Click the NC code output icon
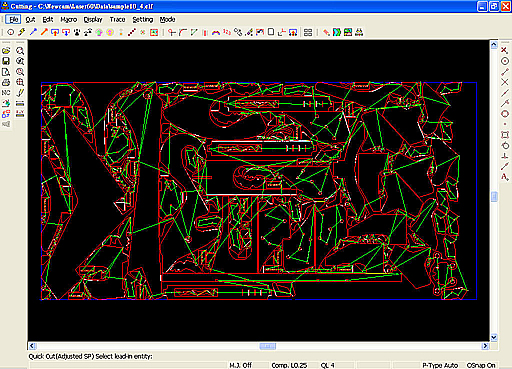512x369 pixels. [6, 93]
